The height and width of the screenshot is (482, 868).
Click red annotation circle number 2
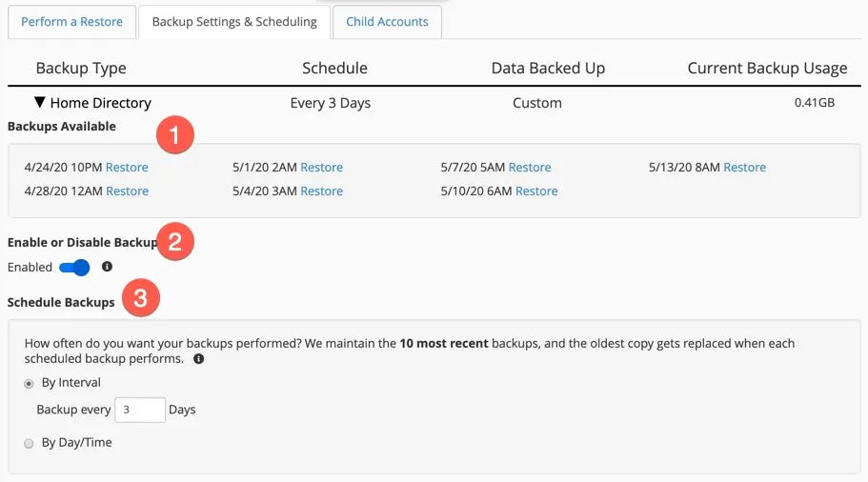175,241
